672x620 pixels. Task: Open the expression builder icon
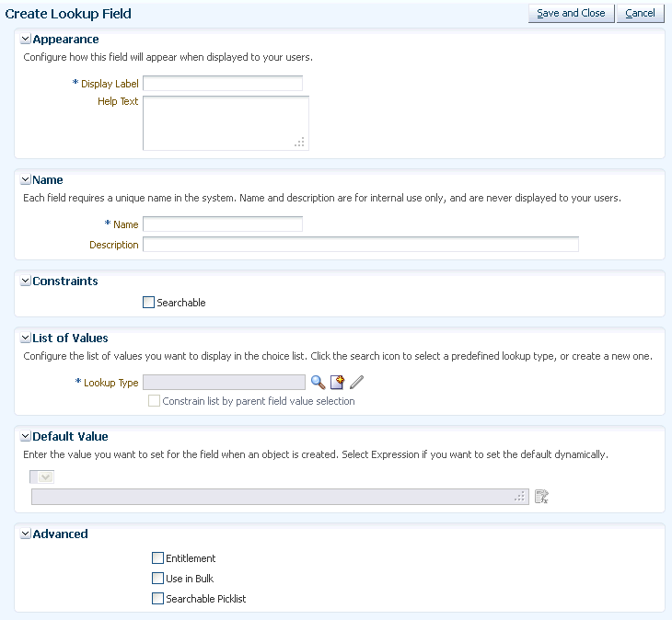tap(541, 497)
